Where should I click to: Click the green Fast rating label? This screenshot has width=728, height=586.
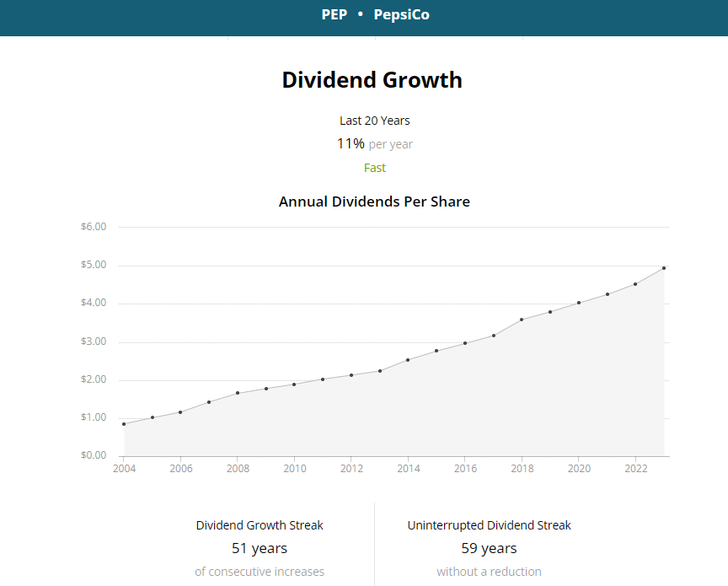[375, 168]
